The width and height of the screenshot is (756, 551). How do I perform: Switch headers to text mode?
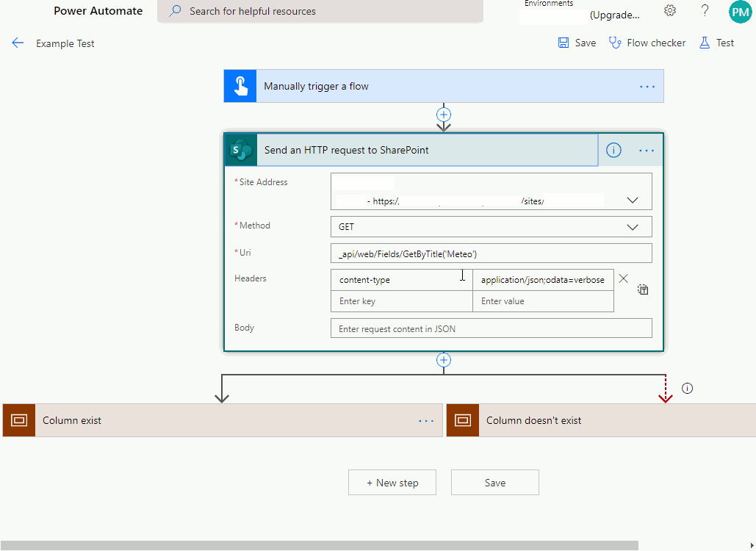643,289
